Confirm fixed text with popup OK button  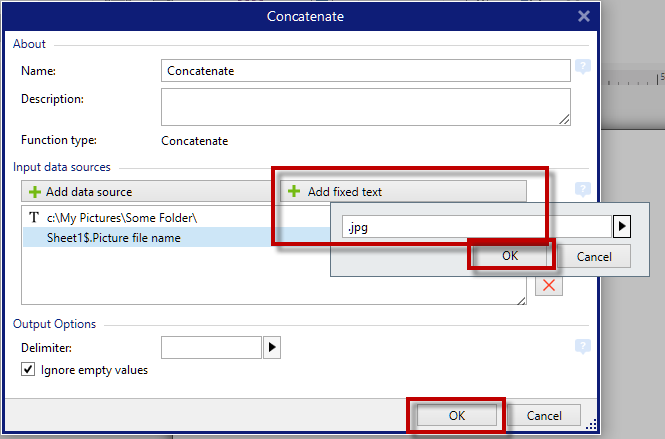pos(510,256)
